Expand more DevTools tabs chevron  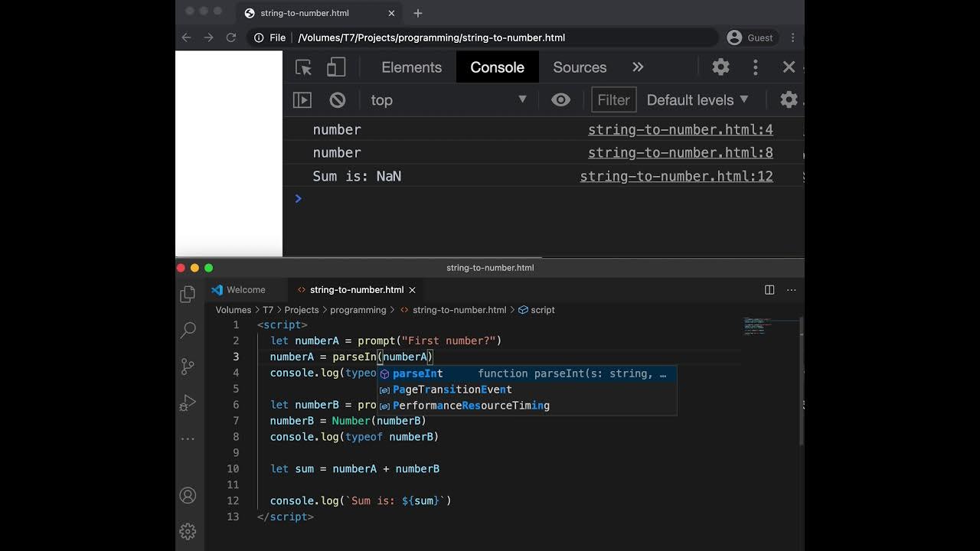[638, 67]
